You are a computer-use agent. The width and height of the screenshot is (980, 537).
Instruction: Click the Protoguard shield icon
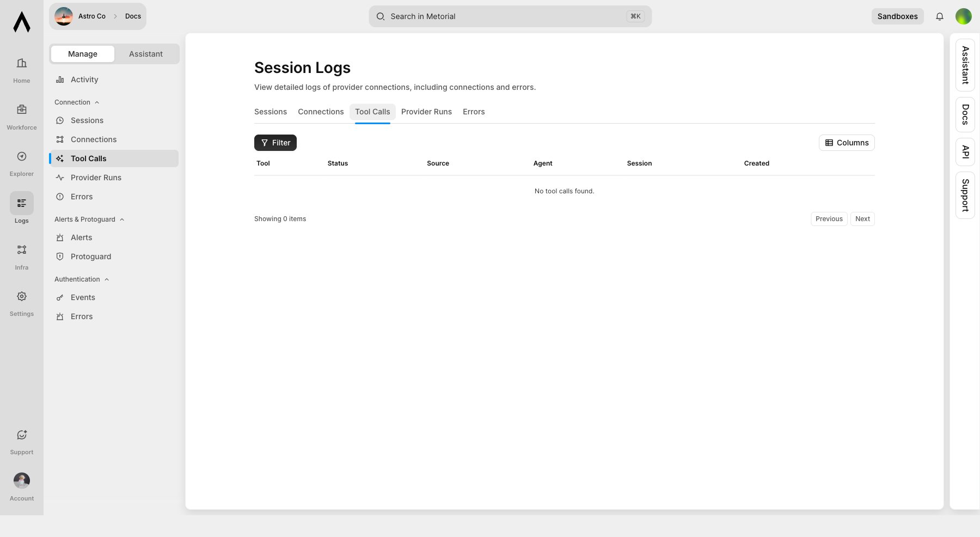60,257
